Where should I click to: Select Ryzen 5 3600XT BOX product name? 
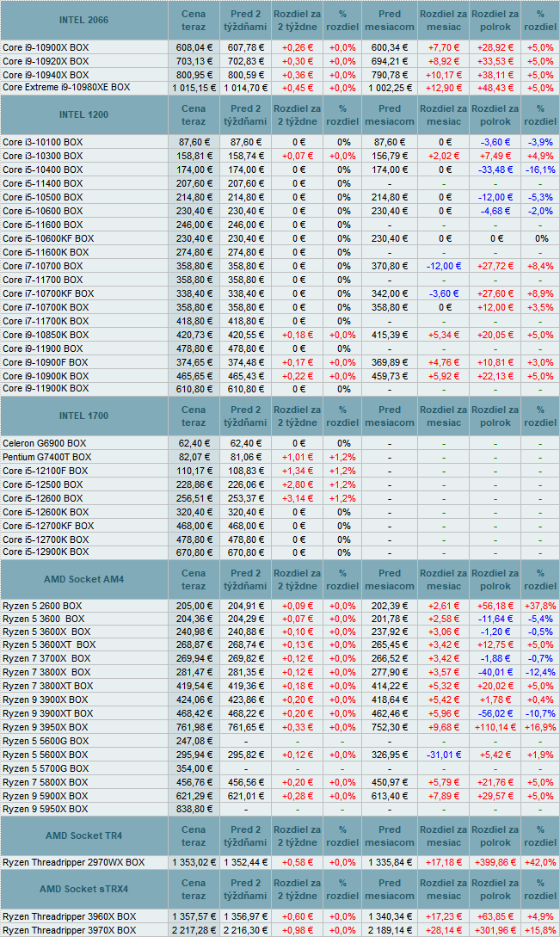[x=49, y=644]
